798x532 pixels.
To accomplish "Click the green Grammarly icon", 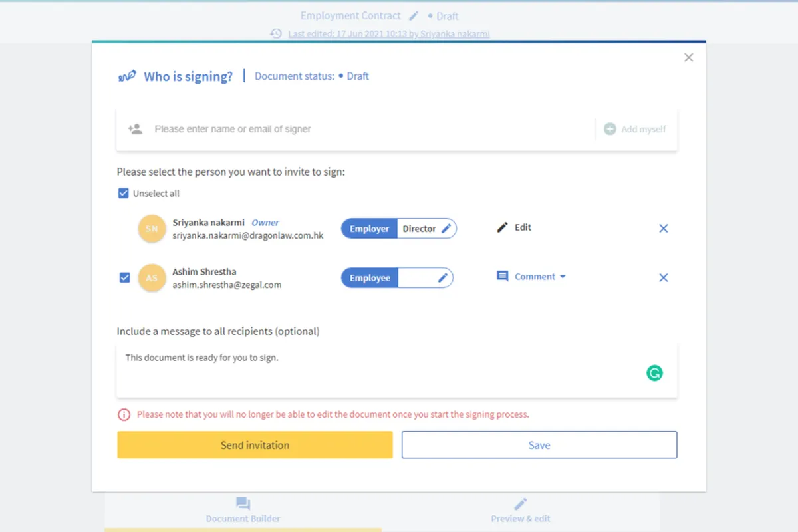I will (x=654, y=374).
